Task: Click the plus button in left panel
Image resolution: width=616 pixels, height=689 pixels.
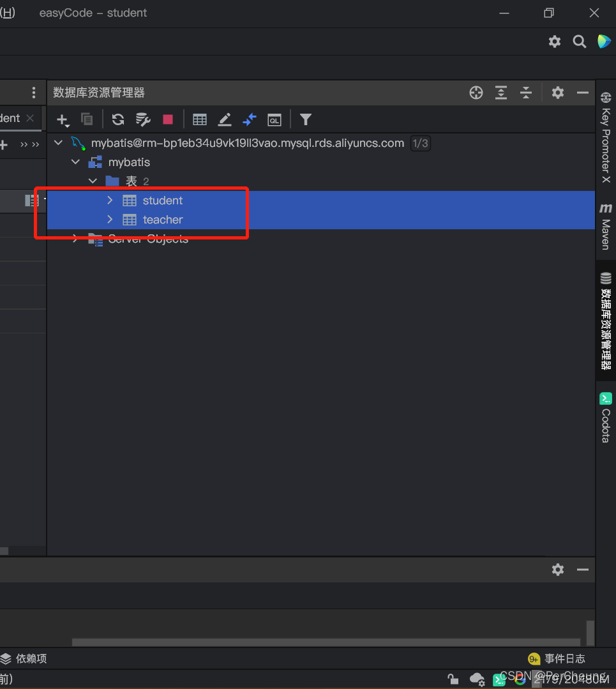Action: click(x=4, y=144)
